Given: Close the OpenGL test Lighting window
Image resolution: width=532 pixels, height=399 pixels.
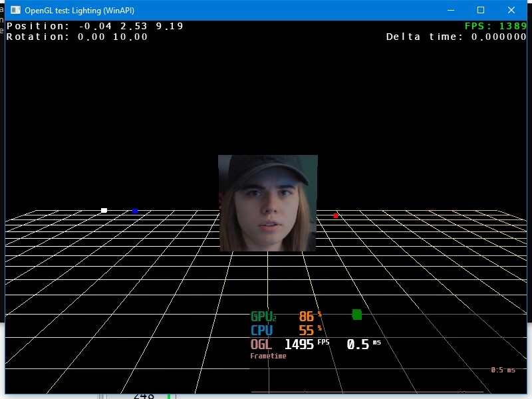Looking at the screenshot, I should point(511,10).
